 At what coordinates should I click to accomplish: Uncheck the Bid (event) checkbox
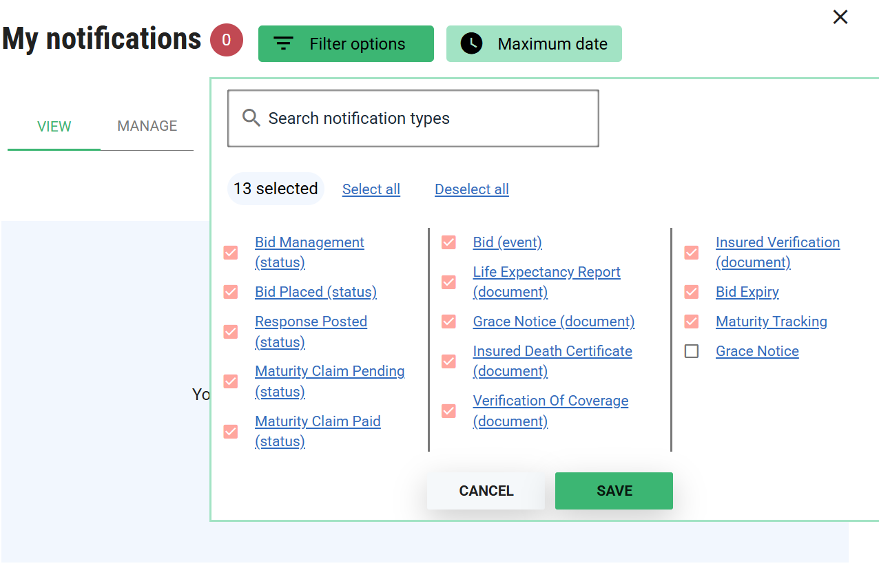click(448, 242)
